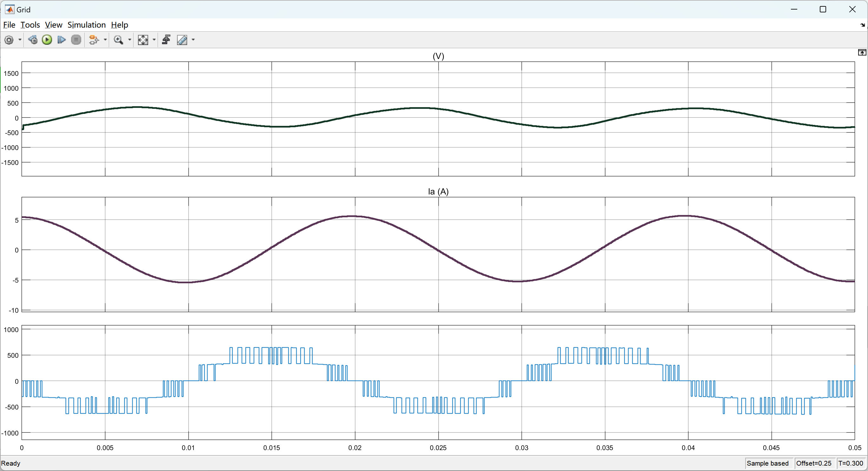
Task: Select the Zoom magnifier tool
Action: tap(118, 40)
